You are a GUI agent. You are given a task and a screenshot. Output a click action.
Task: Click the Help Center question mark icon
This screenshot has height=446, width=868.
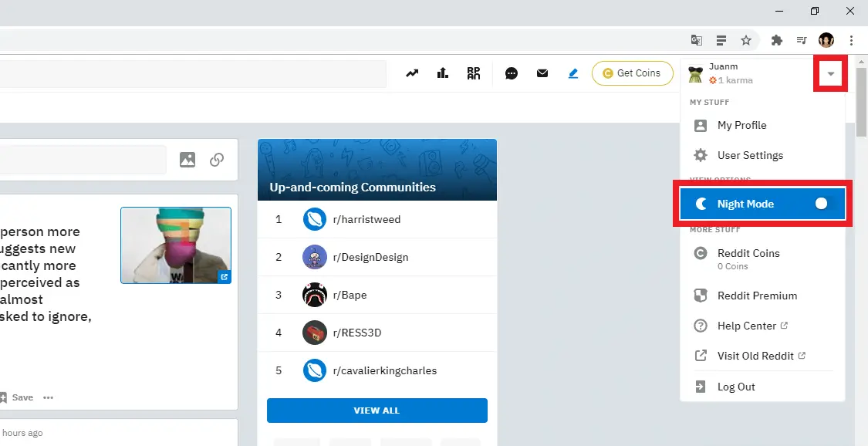click(x=701, y=326)
